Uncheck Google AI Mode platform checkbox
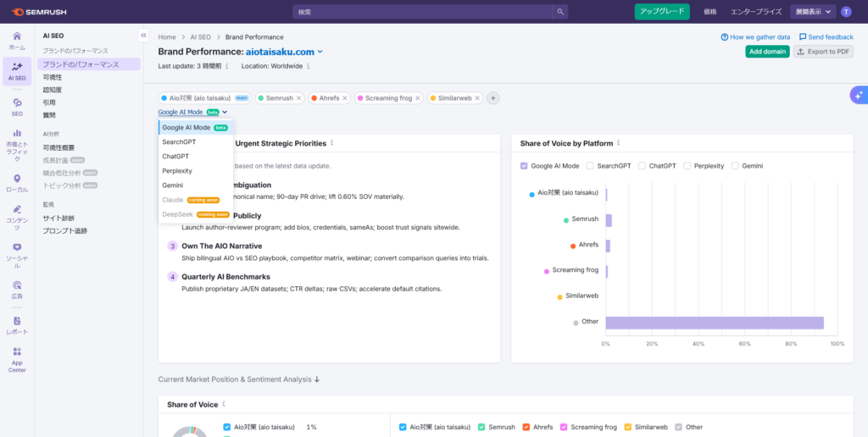The image size is (868, 437). click(524, 166)
